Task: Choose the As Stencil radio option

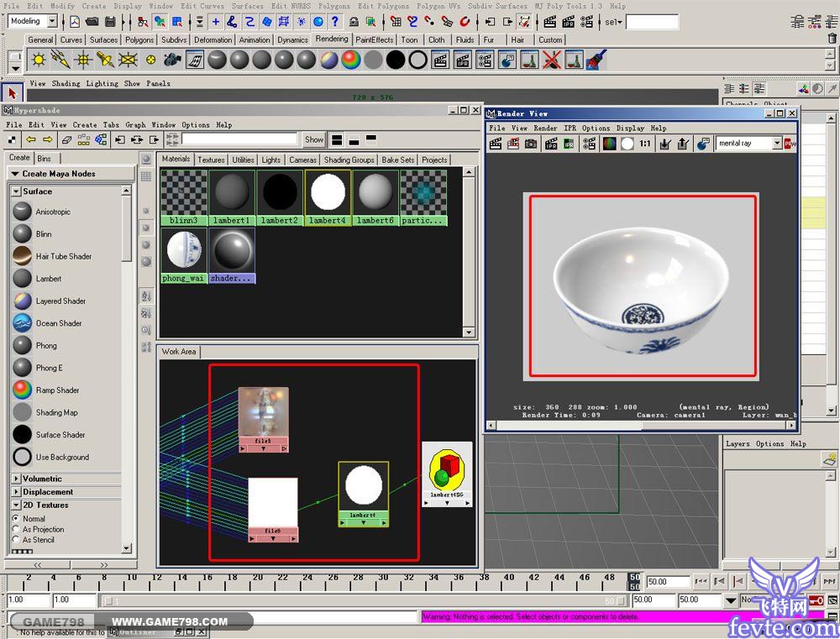Action: click(x=16, y=540)
